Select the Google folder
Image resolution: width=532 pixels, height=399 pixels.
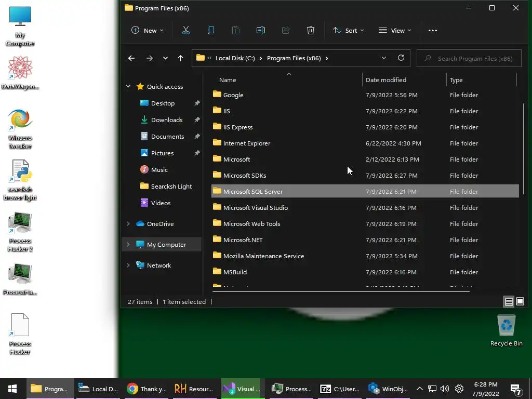365,95
